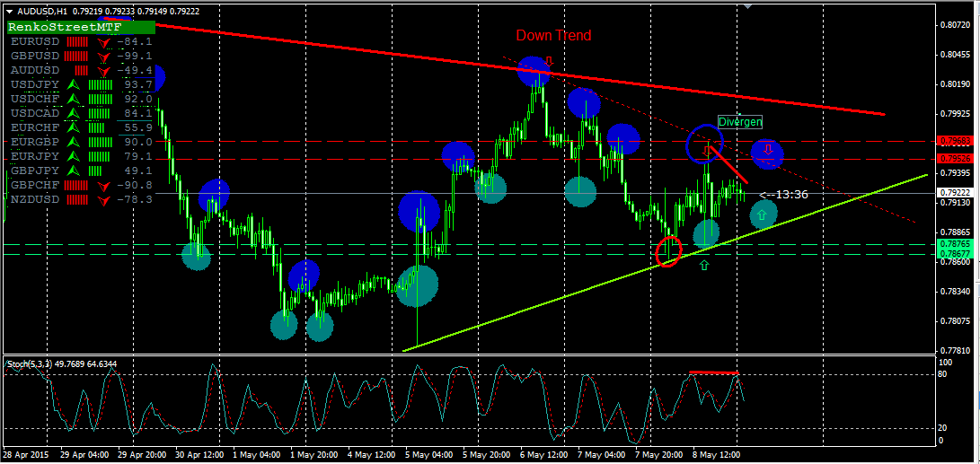
Task: Click the down arrow in the rightmost blue circle
Action: (x=768, y=150)
